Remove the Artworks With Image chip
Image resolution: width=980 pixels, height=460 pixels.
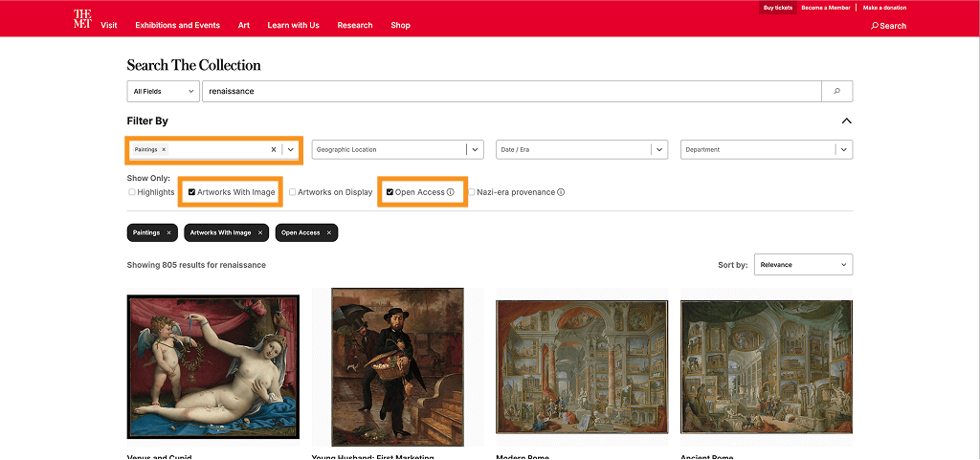(259, 232)
